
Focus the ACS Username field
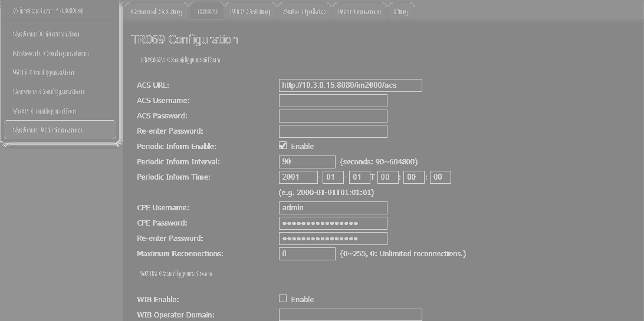pyautogui.click(x=333, y=101)
